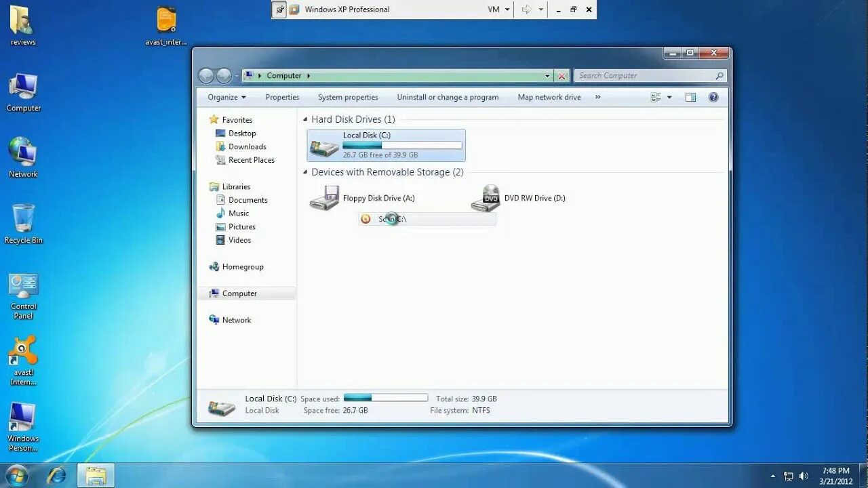Viewport: 868px width, 488px height.
Task: Click the volume speaker tray icon
Action: (x=804, y=476)
